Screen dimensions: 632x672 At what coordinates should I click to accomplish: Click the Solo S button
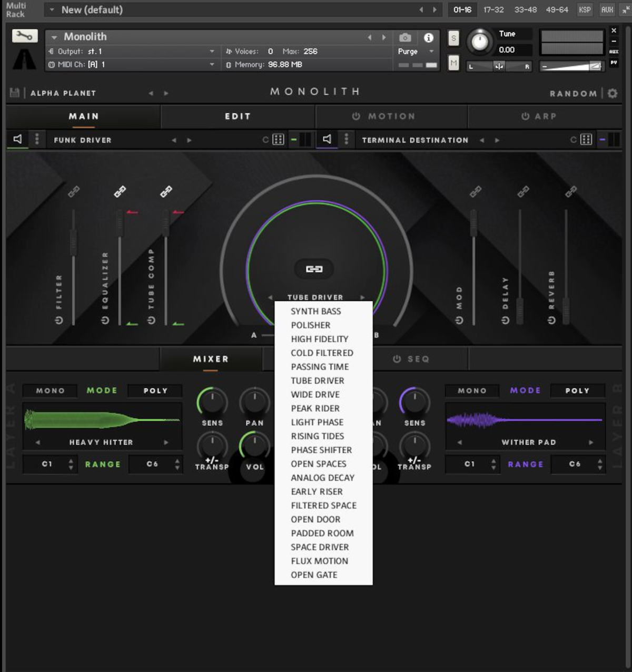tap(453, 38)
